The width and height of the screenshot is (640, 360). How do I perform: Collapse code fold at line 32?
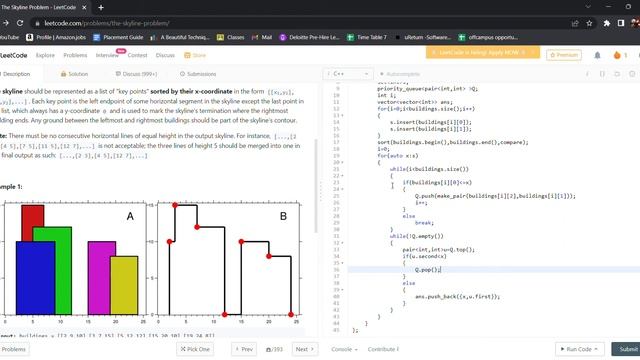(x=342, y=243)
